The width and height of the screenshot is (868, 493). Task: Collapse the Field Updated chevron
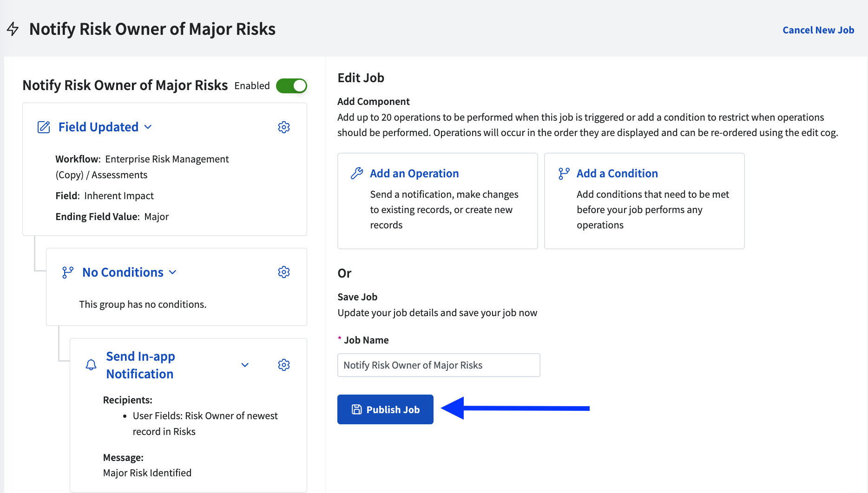pos(148,127)
